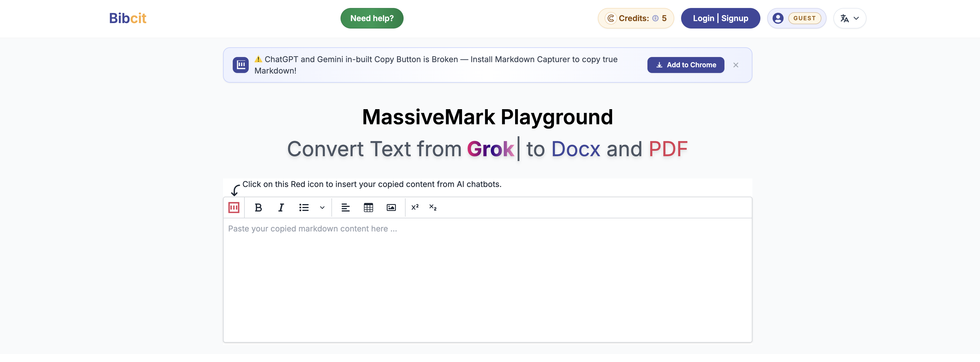Screen dimensions: 980x362
Task: Apply subscript formatting
Action: tap(433, 207)
